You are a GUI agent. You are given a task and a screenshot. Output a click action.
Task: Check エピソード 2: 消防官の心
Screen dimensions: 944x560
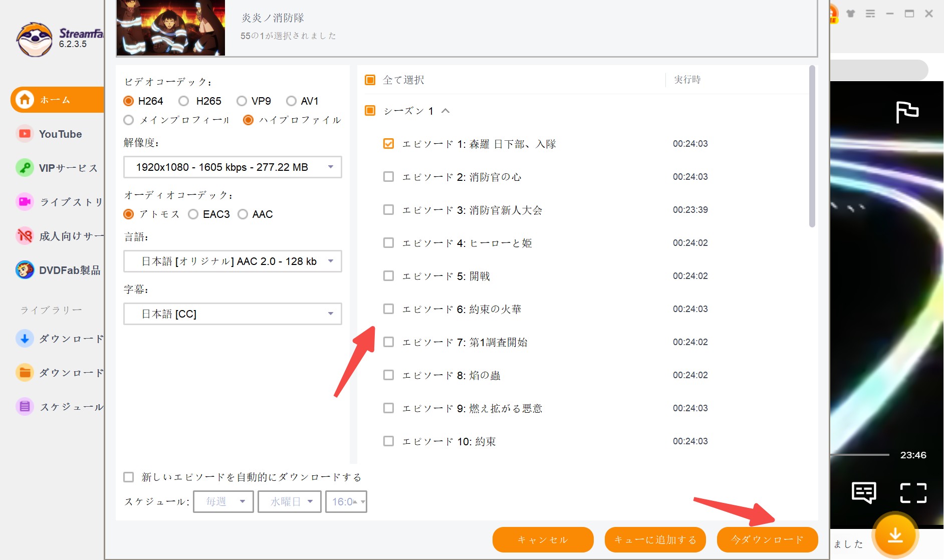[x=388, y=177]
